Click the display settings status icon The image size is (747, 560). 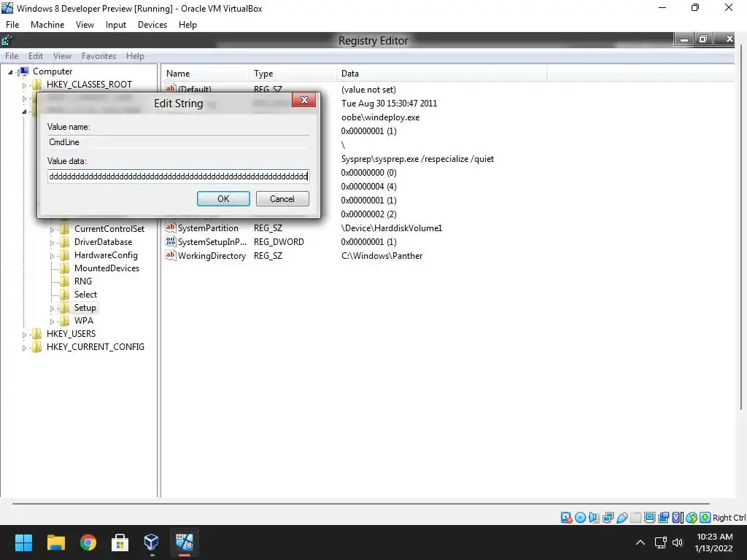coord(649,518)
